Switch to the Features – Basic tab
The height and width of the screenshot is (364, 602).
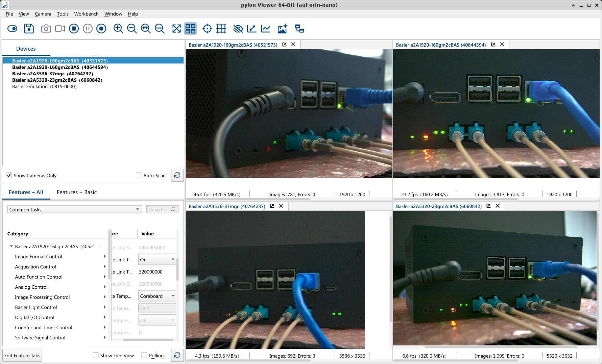76,192
